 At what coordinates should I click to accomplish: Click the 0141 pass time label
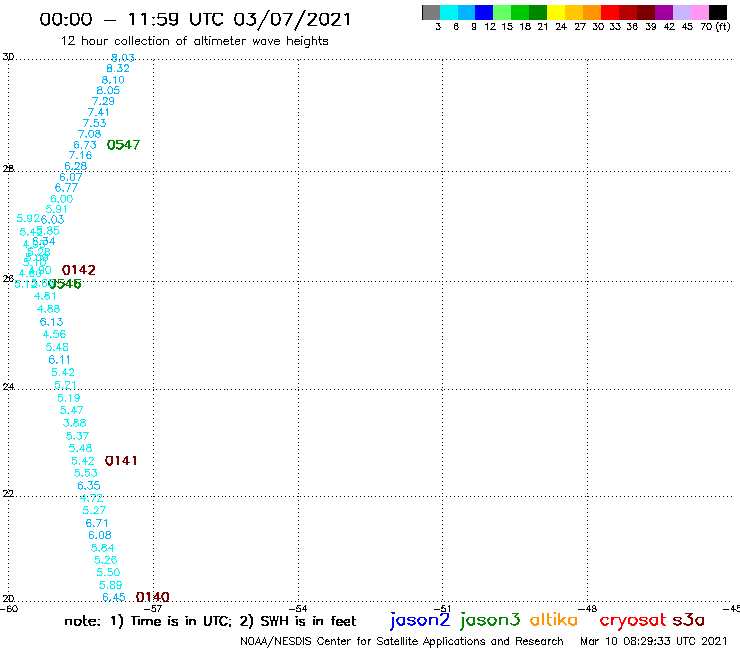(x=121, y=461)
